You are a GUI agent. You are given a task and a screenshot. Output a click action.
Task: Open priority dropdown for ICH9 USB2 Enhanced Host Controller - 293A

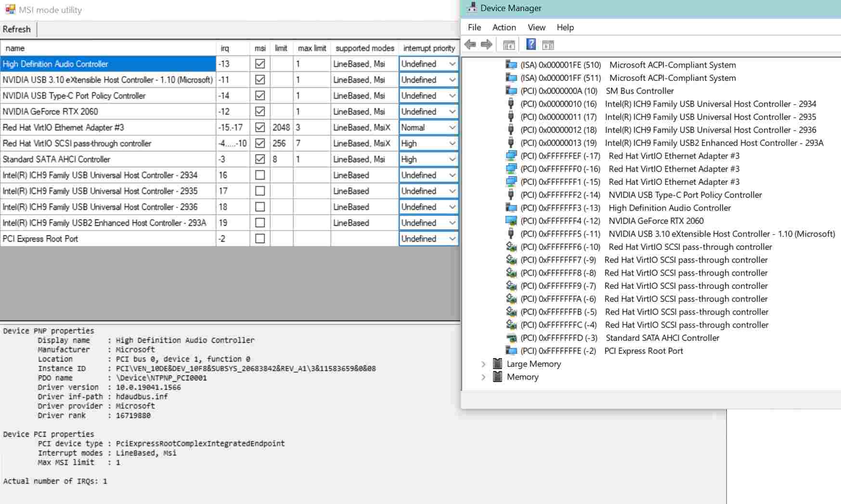[428, 222]
